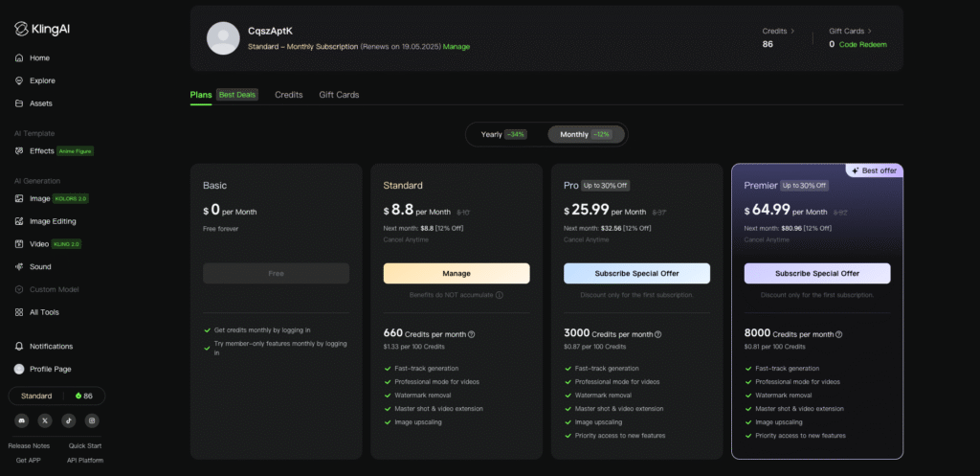Click the Up to 30% Off badge on Pro
The width and height of the screenshot is (980, 476).
pyautogui.click(x=605, y=186)
